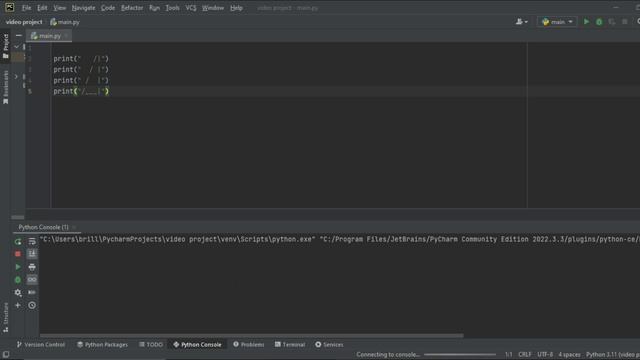This screenshot has width=640, height=360.
Task: Open the user account icon menu
Action: coord(521,22)
